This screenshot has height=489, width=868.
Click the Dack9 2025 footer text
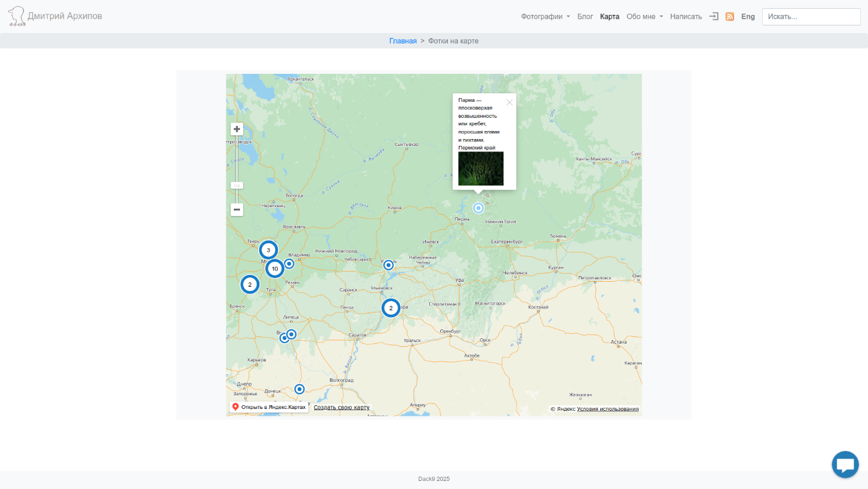pyautogui.click(x=434, y=479)
